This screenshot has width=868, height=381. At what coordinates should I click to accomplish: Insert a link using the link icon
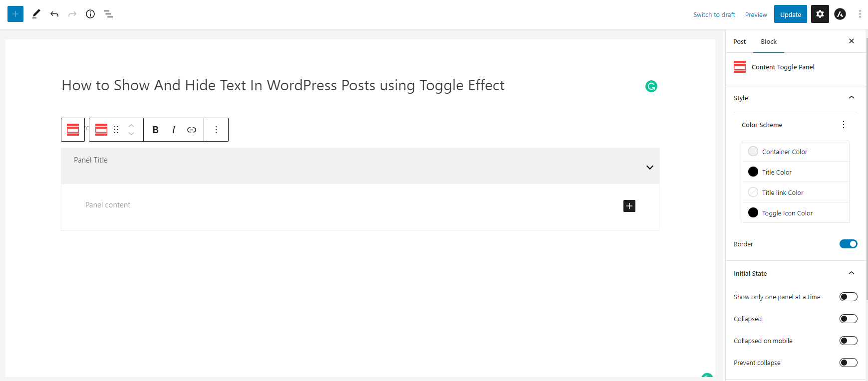point(191,129)
